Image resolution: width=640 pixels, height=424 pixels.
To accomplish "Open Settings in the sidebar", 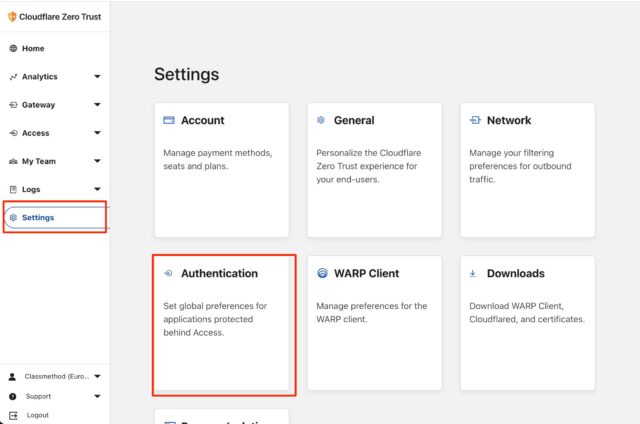I will click(38, 218).
